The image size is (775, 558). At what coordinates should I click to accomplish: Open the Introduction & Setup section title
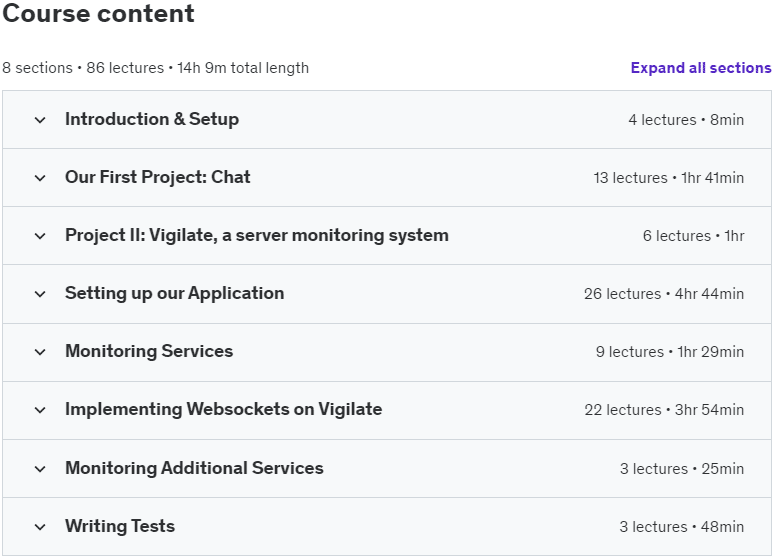[152, 119]
